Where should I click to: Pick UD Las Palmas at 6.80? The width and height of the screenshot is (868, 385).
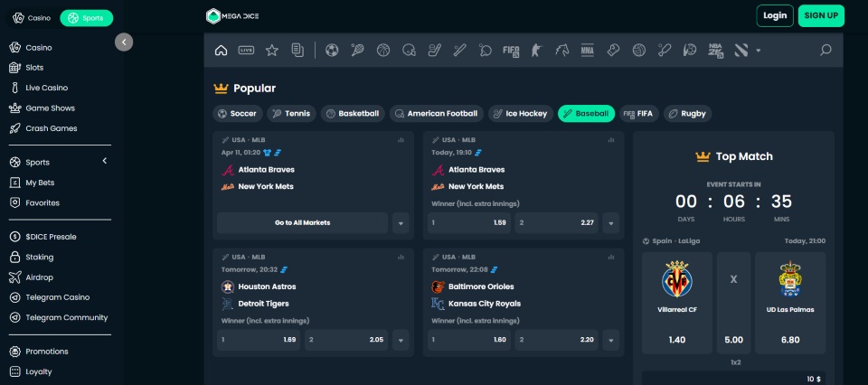coord(790,303)
